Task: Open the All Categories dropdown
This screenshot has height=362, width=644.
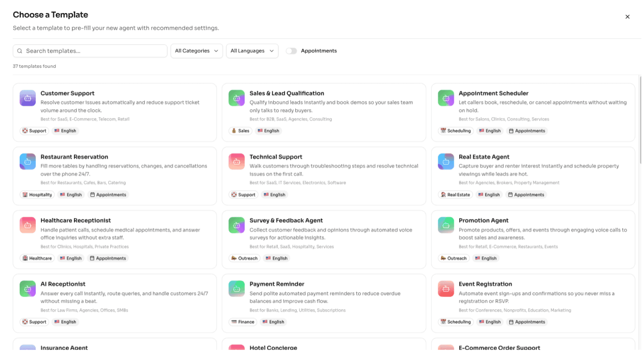Action: pyautogui.click(x=197, y=51)
